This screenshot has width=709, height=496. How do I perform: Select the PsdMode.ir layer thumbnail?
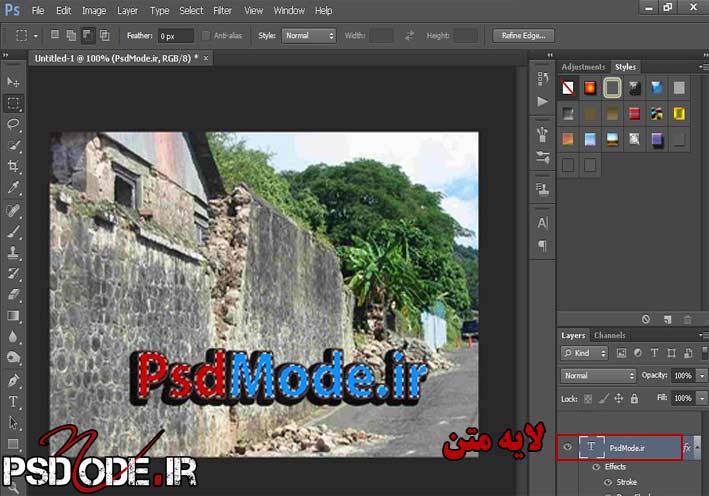point(591,447)
